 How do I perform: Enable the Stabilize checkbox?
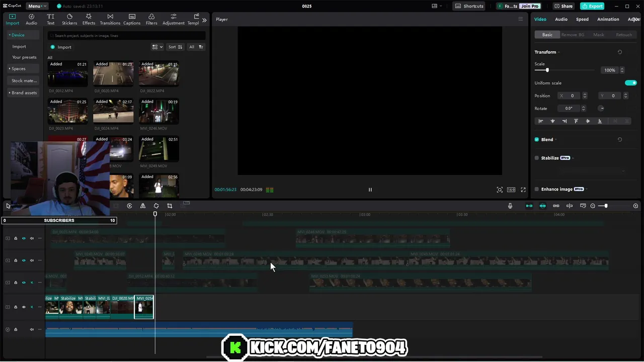coord(536,158)
